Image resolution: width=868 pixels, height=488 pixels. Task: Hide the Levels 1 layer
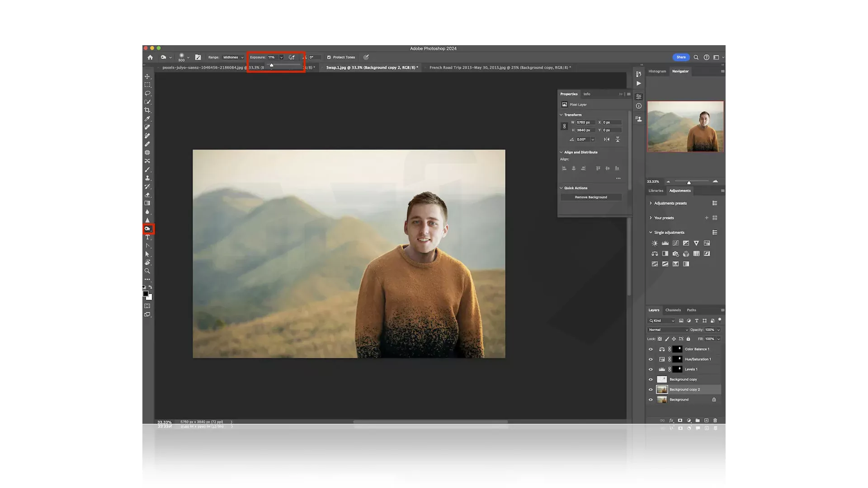(x=651, y=369)
